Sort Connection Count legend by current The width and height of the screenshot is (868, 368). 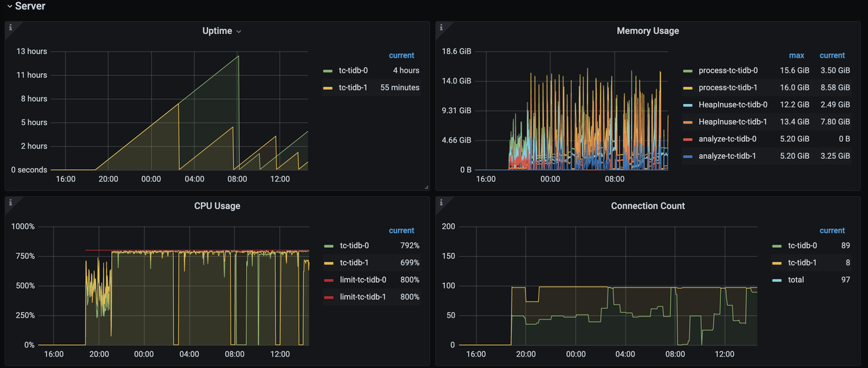click(x=832, y=231)
